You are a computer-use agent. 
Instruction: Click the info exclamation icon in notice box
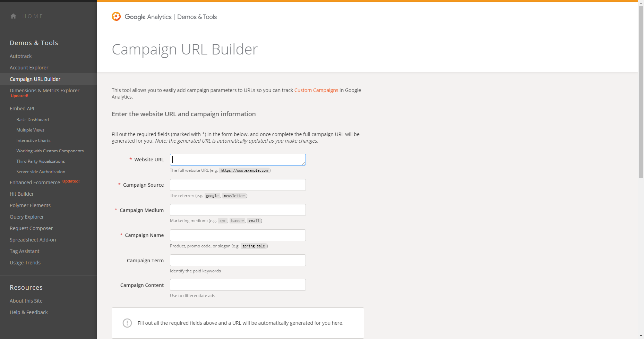point(127,323)
